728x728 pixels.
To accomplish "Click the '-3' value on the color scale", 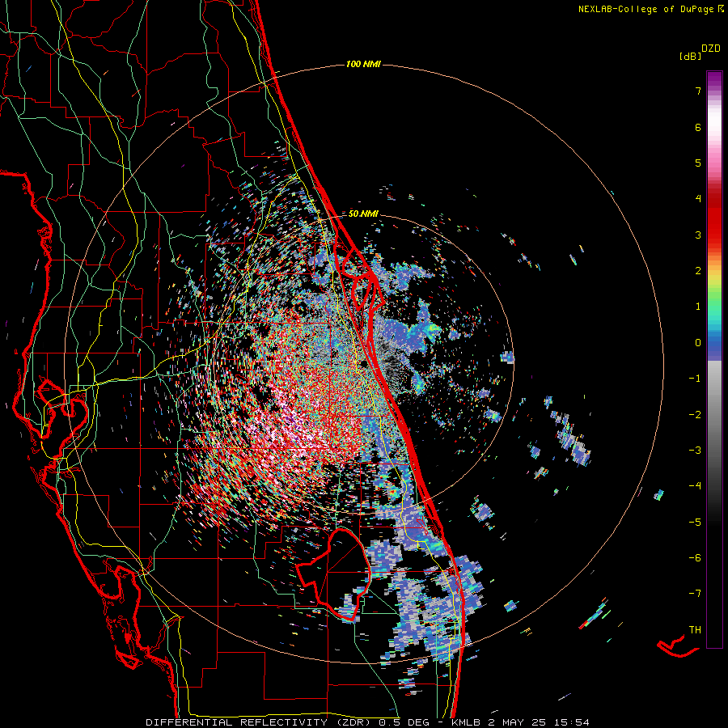I will click(695, 451).
